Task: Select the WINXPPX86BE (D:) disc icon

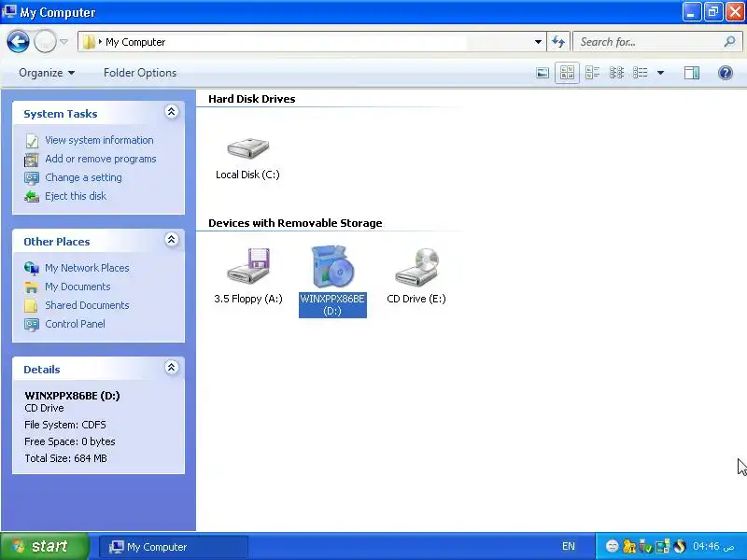Action: pos(332,266)
